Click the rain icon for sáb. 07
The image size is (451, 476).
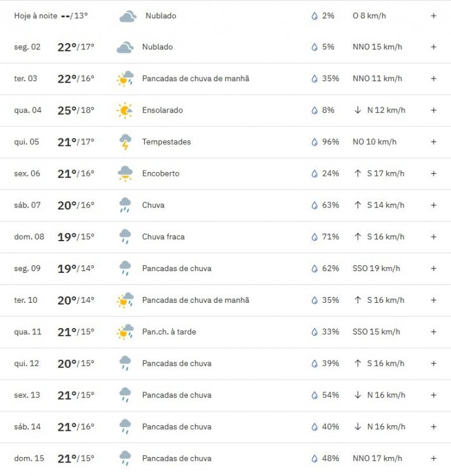coord(125,205)
